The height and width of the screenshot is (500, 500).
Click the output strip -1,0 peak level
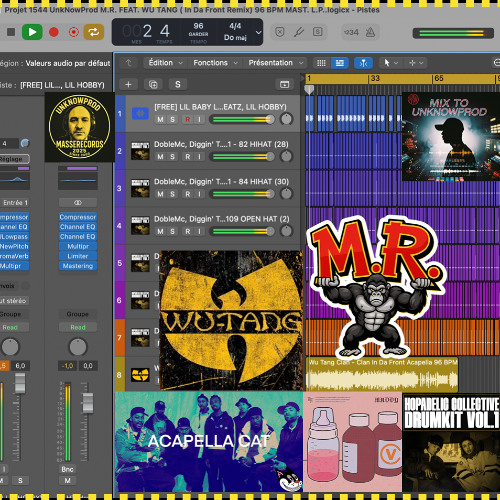[x=68, y=366]
